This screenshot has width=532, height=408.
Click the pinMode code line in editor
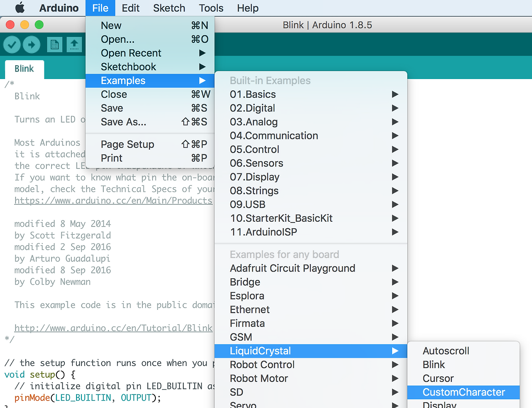click(x=88, y=398)
